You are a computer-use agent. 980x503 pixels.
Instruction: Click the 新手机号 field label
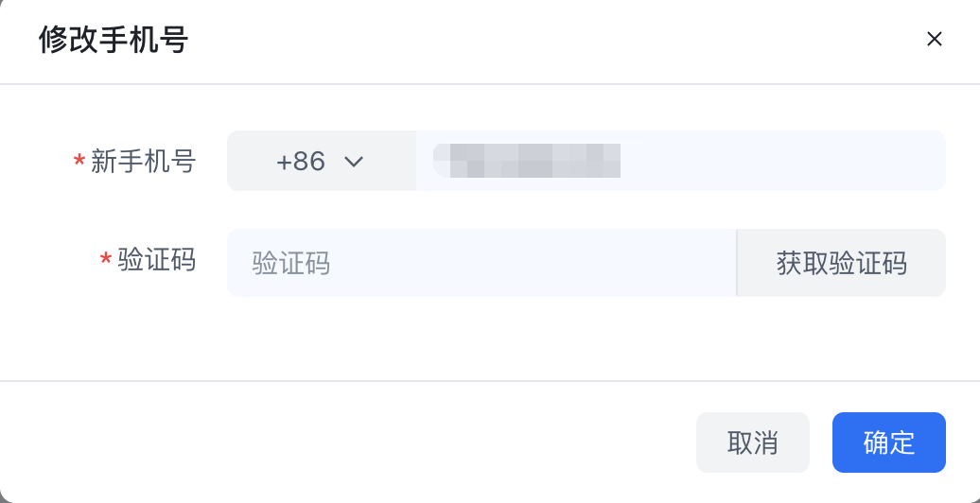pos(143,162)
